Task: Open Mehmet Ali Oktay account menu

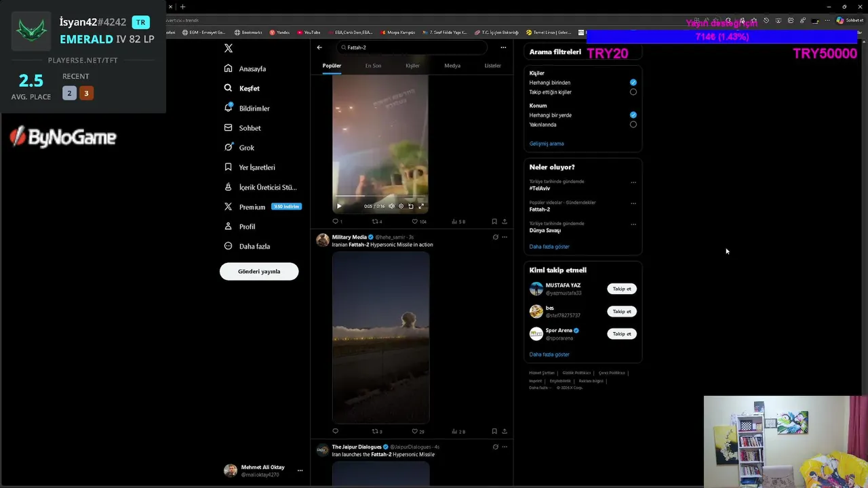Action: pos(263,470)
